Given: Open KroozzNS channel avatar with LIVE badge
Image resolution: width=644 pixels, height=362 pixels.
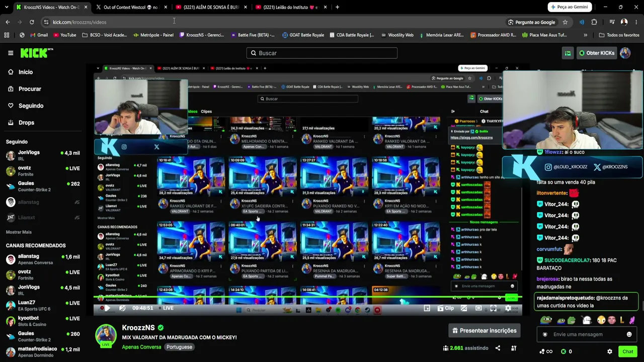Looking at the screenshot, I should 106,335.
